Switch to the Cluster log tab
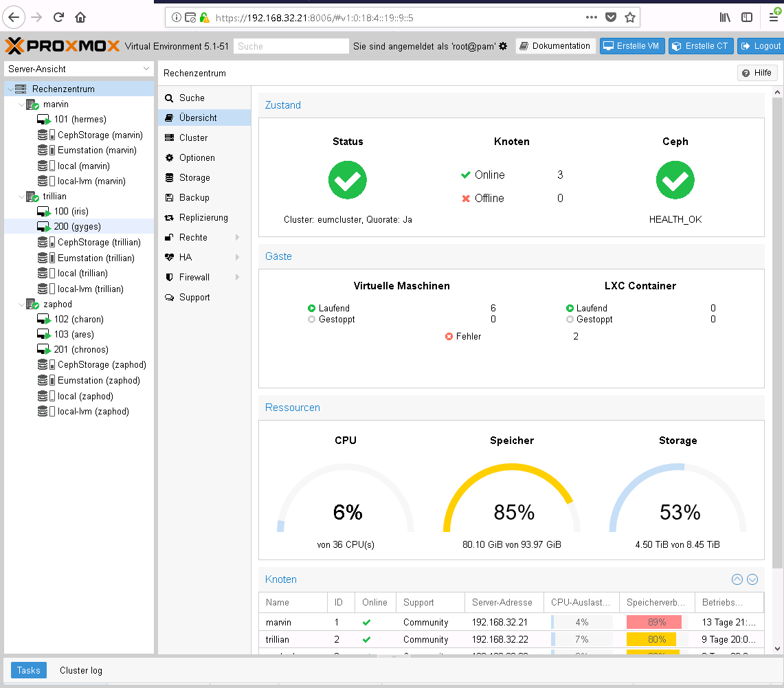This screenshot has width=784, height=688. [80, 670]
